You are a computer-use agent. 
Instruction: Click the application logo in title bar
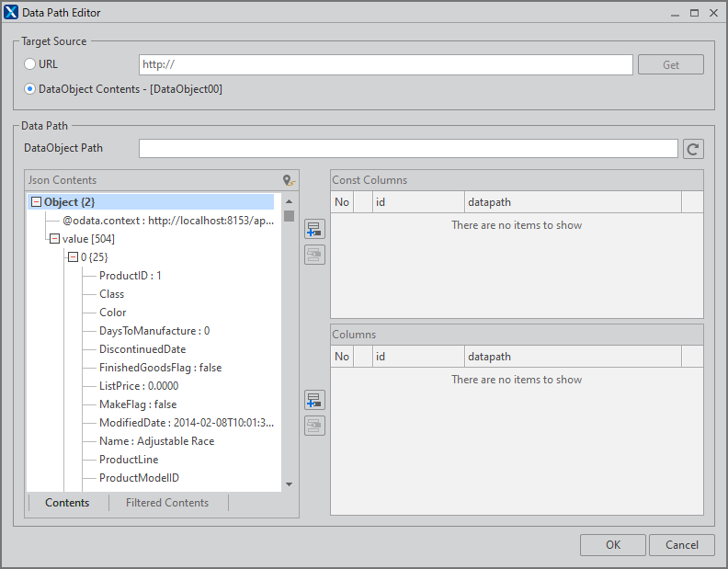tap(11, 12)
